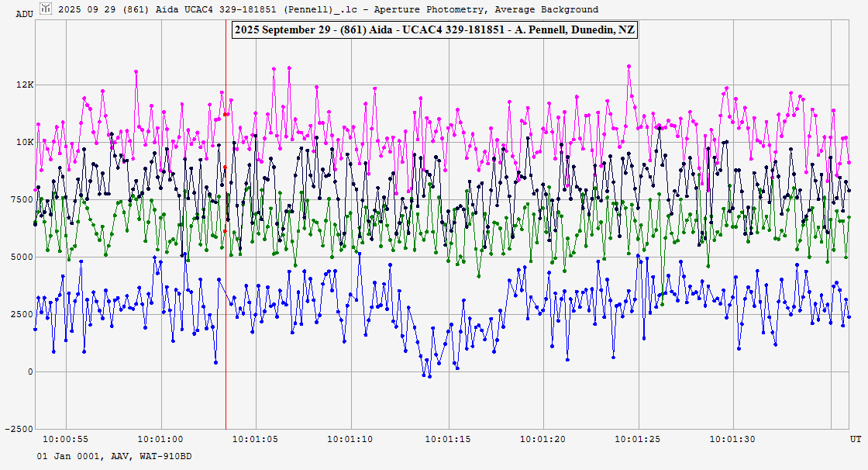Screen dimensions: 868x470
Task: Click the 7500 value on the ADU axis
Action: 22,199
